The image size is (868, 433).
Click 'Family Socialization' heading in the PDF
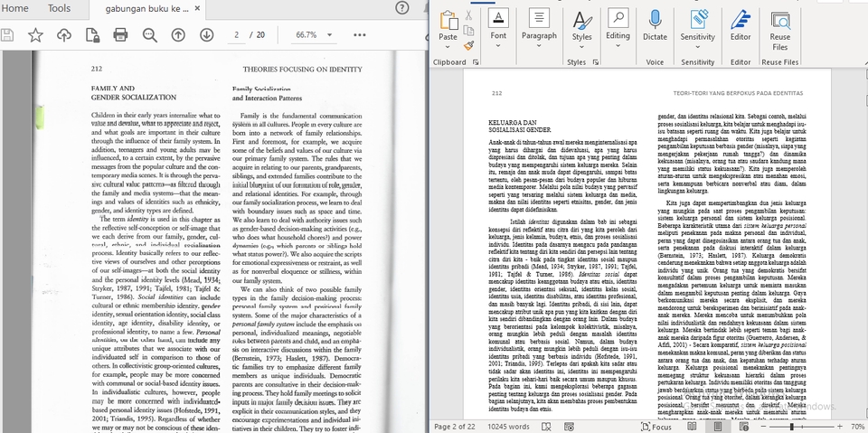point(261,89)
